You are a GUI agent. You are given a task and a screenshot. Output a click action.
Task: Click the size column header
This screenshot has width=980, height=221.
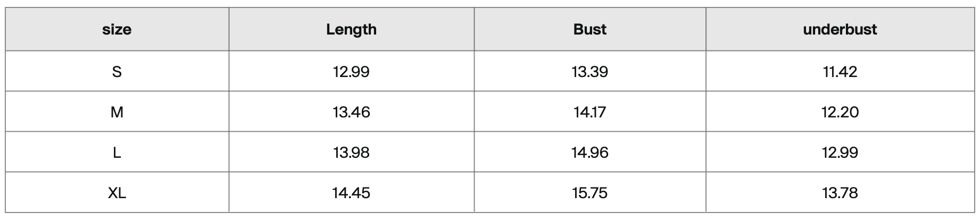click(117, 29)
